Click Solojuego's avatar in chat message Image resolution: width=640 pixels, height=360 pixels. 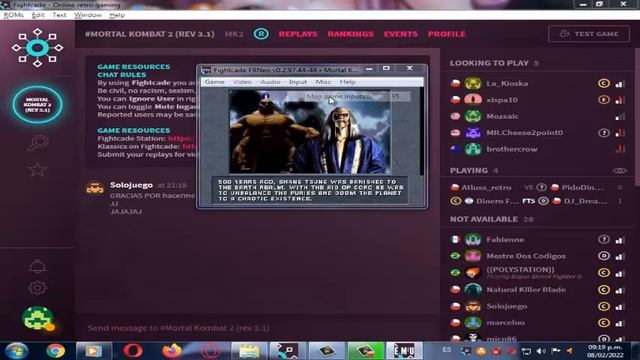[x=95, y=188]
